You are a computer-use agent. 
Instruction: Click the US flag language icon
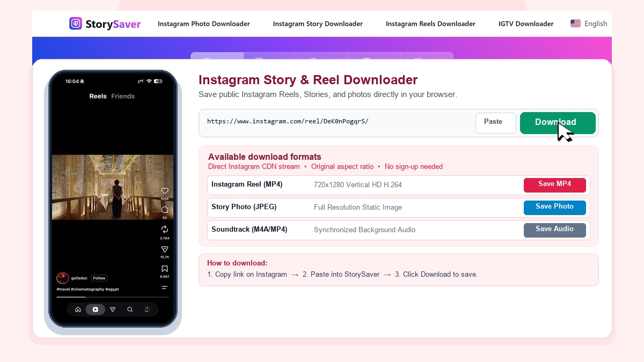click(575, 24)
